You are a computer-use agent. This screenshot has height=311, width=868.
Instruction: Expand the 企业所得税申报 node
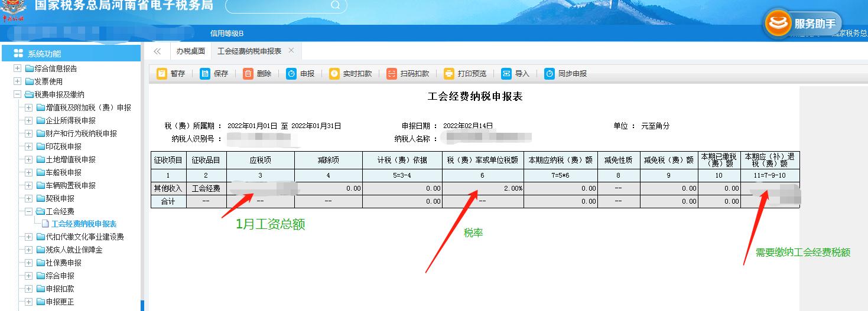coord(28,120)
